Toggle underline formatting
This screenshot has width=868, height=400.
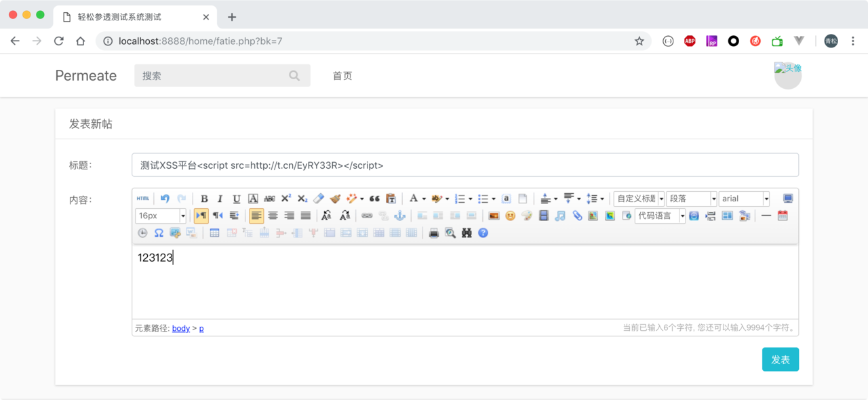coord(237,199)
